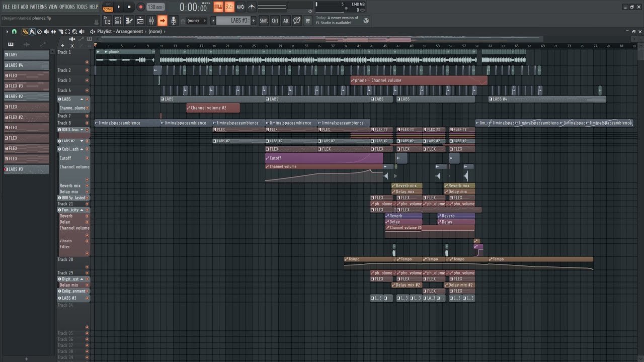Click the microphone recording icon

[174, 21]
